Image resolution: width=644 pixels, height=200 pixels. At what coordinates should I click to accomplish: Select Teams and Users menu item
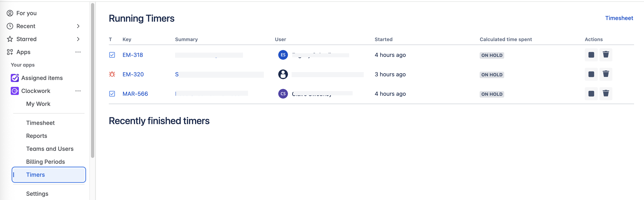pos(50,149)
